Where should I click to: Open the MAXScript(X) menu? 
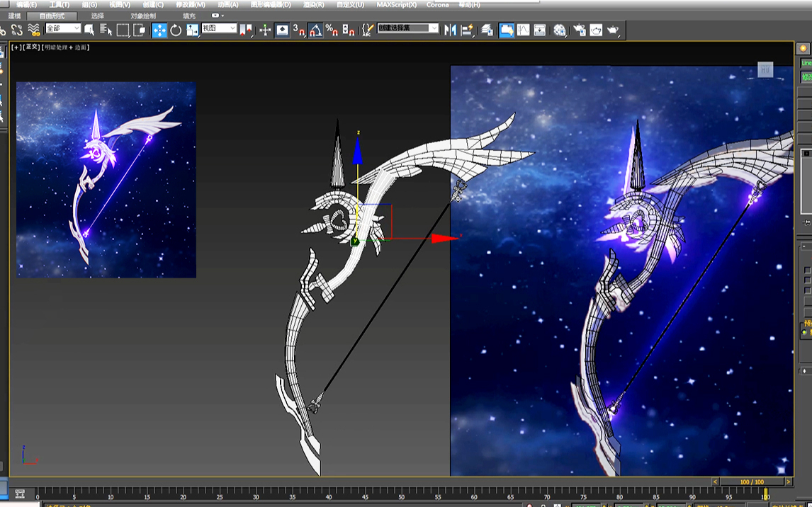click(396, 5)
